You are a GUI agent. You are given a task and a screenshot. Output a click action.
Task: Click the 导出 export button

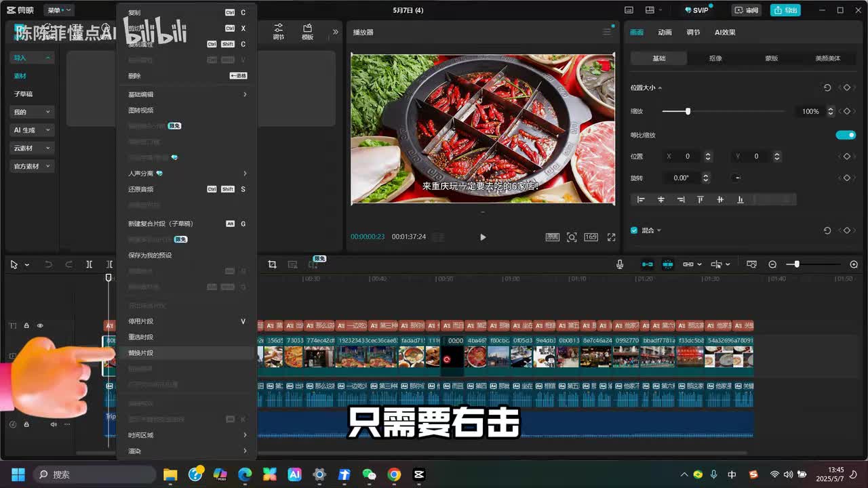tap(786, 10)
